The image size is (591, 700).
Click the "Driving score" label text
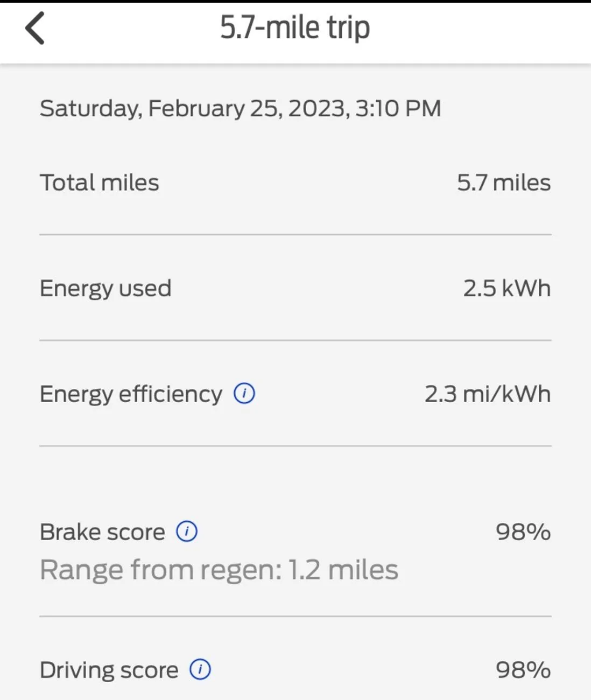tap(109, 670)
